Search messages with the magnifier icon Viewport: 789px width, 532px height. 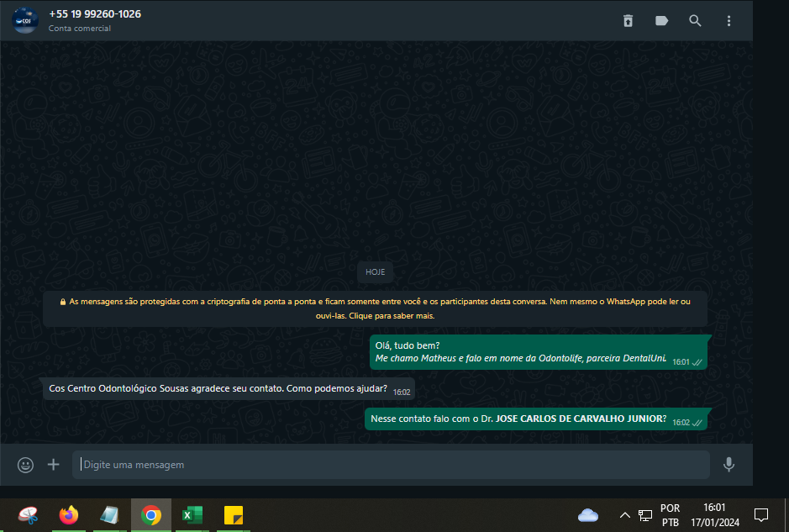695,21
